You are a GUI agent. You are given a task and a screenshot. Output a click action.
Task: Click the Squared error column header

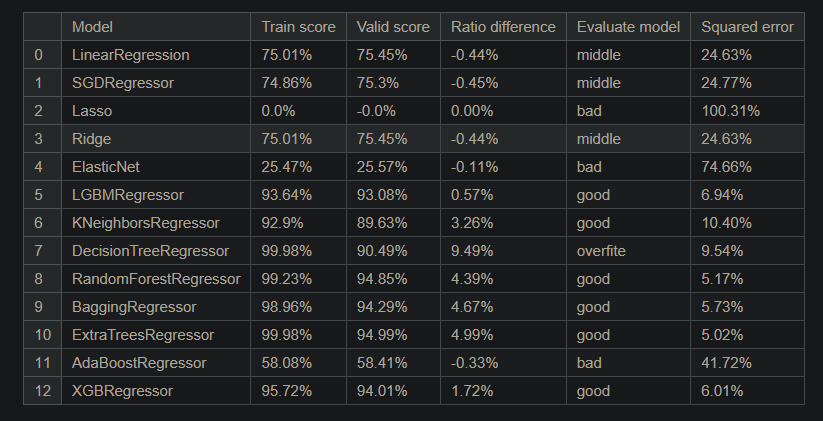(747, 27)
